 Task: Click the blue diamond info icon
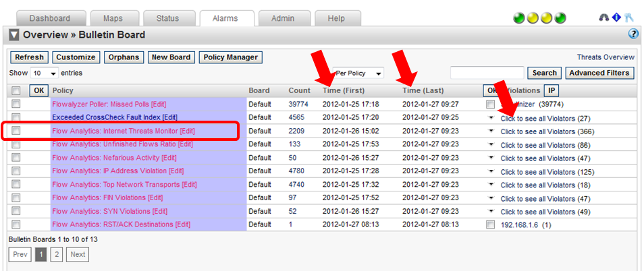pyautogui.click(x=616, y=18)
